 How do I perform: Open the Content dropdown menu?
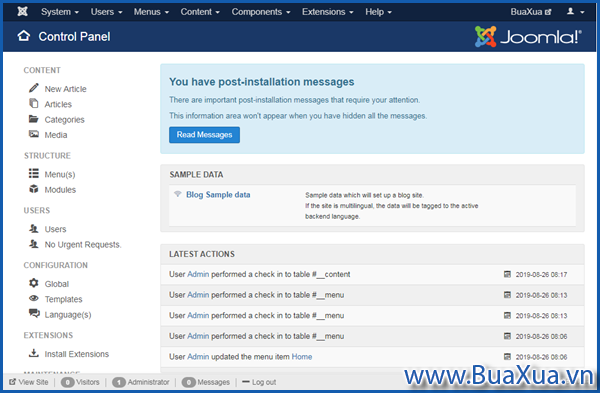[200, 12]
